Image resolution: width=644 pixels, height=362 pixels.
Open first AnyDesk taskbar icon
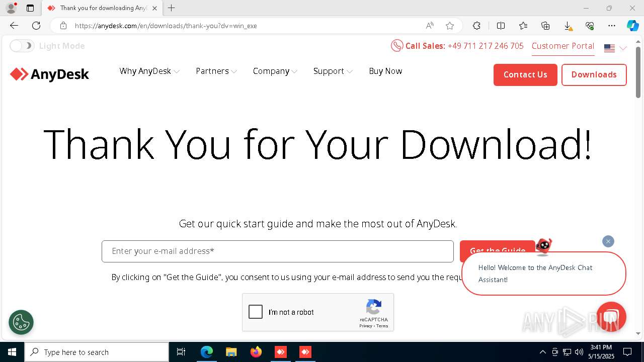coord(280,352)
